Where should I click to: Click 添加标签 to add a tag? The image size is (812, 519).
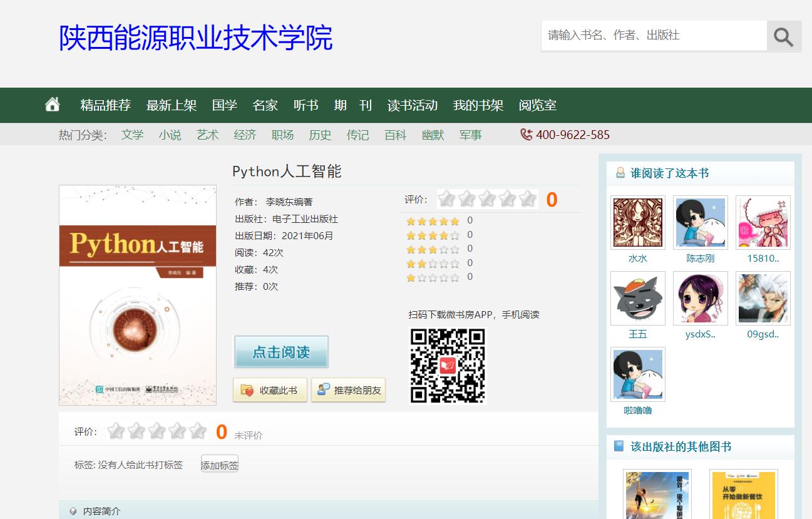click(219, 465)
